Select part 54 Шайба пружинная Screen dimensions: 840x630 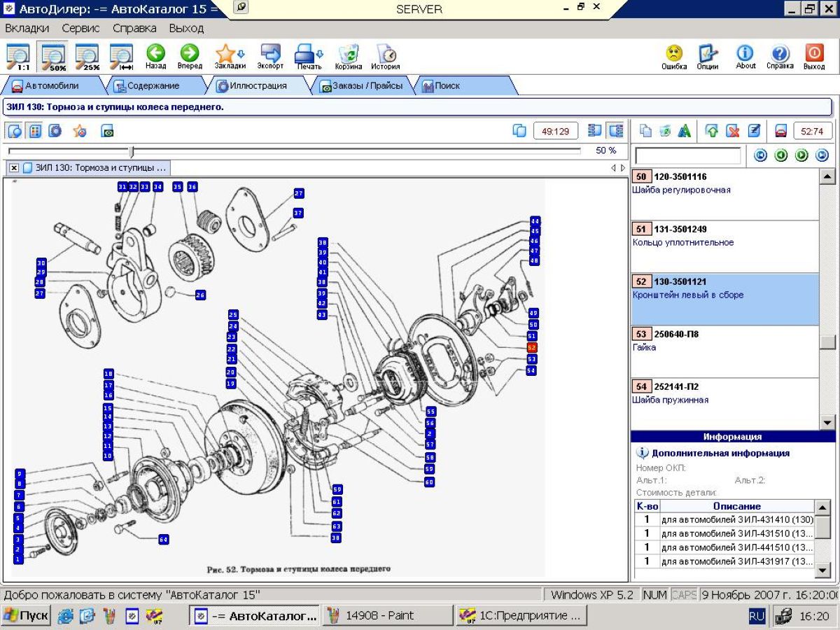[724, 404]
